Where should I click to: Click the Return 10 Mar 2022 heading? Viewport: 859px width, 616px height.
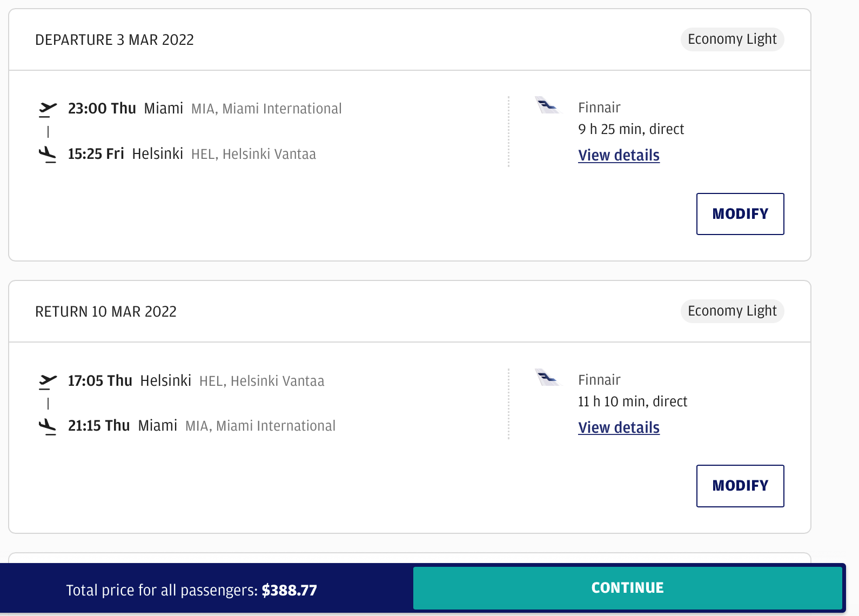pos(106,312)
